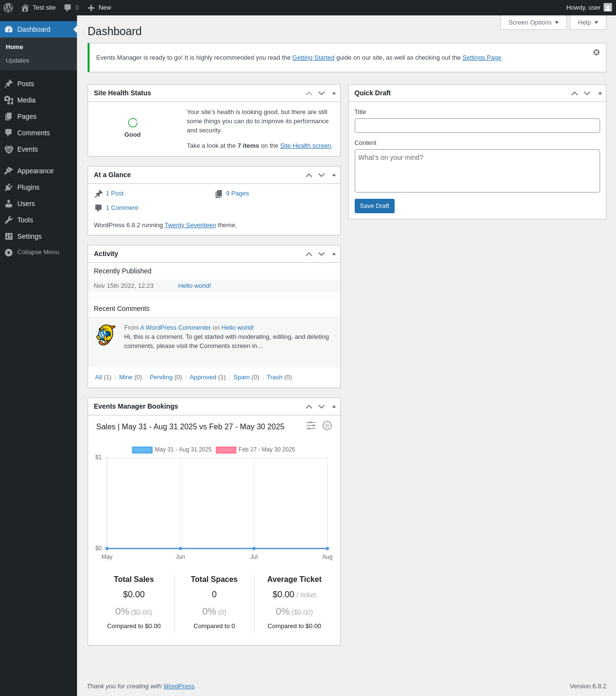Focus the Quick Draft Title field
The image size is (616, 696).
[477, 126]
